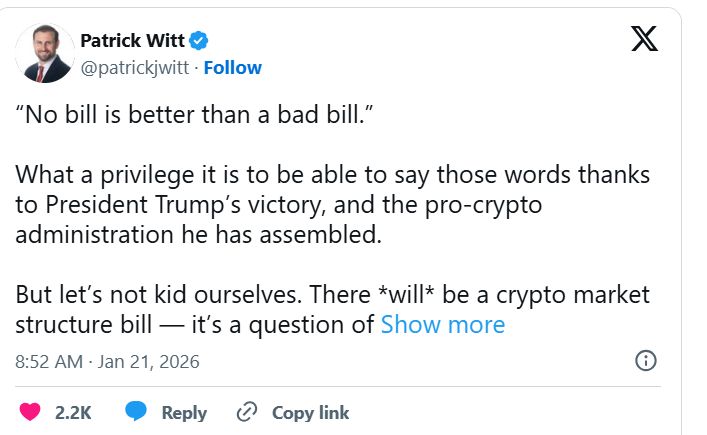
Task: Open the Patrick Witt display name
Action: pos(133,41)
